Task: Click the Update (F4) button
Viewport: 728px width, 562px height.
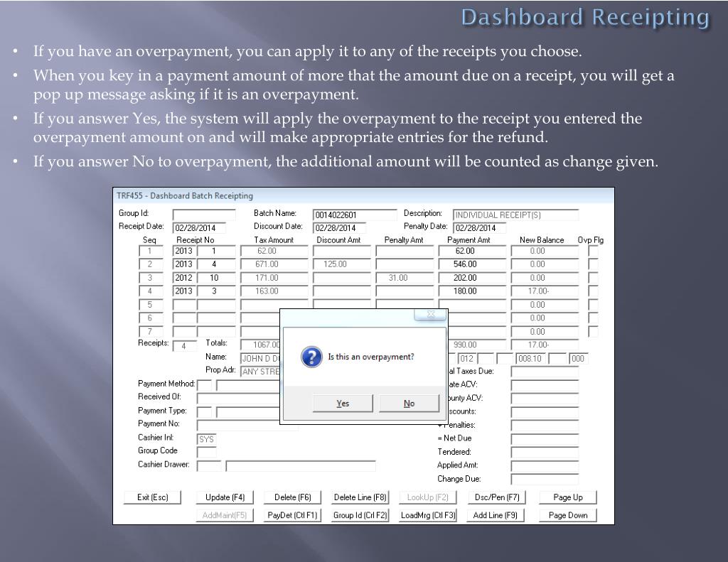Action: pyautogui.click(x=225, y=497)
